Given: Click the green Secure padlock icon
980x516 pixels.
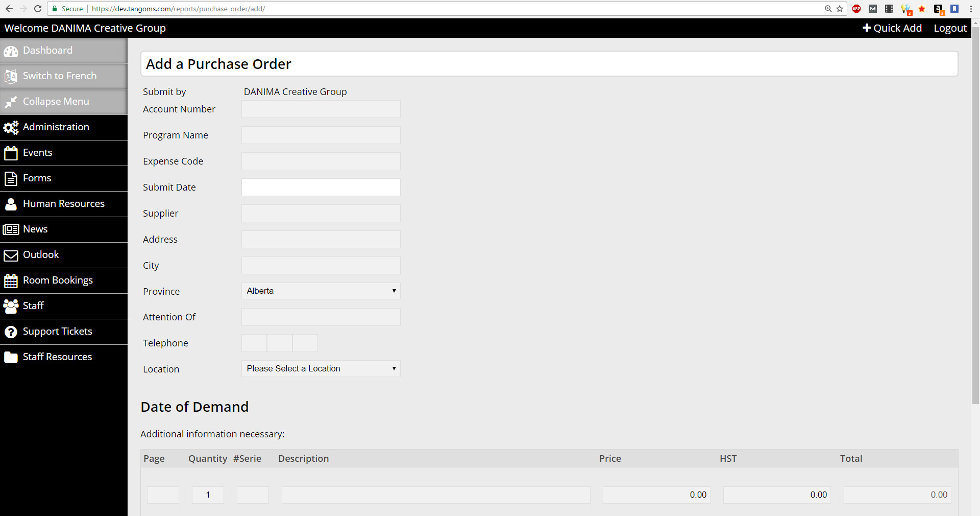Looking at the screenshot, I should [x=55, y=9].
